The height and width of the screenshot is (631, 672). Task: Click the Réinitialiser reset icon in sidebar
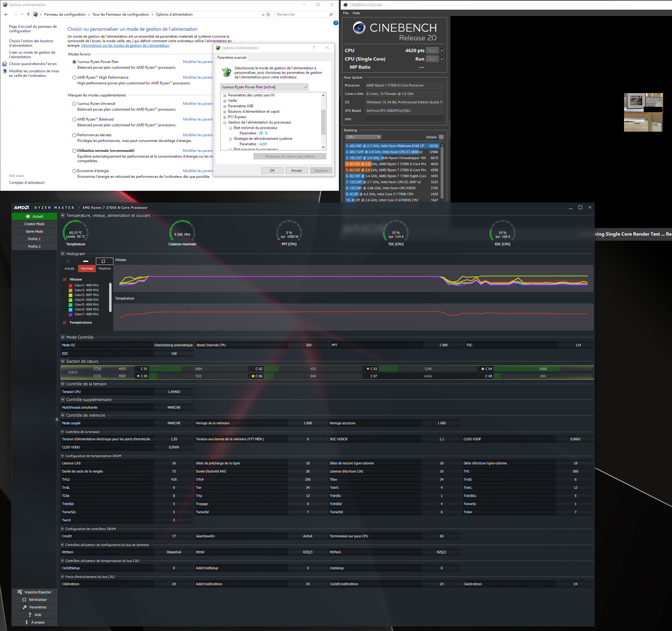click(24, 600)
